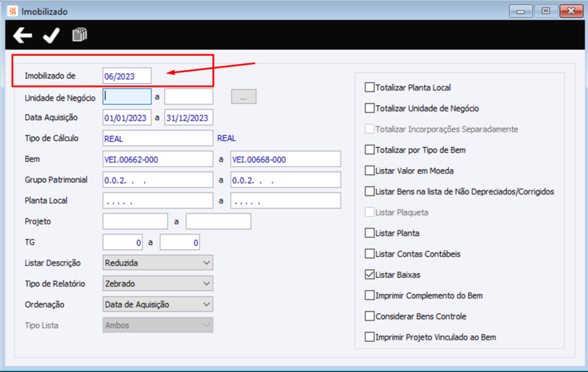Check Listar Bens na lista de Não Depreciados/Corrigidos
The height and width of the screenshot is (372, 588).
pos(370,192)
